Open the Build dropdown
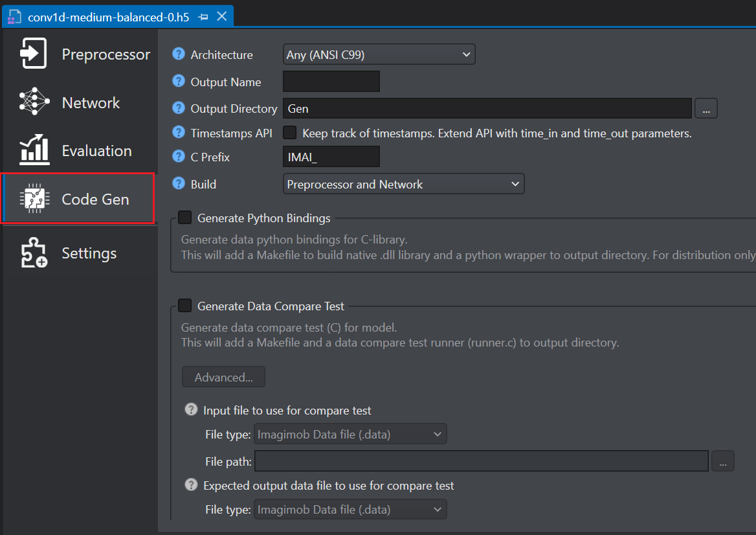The width and height of the screenshot is (756, 535). tap(403, 184)
